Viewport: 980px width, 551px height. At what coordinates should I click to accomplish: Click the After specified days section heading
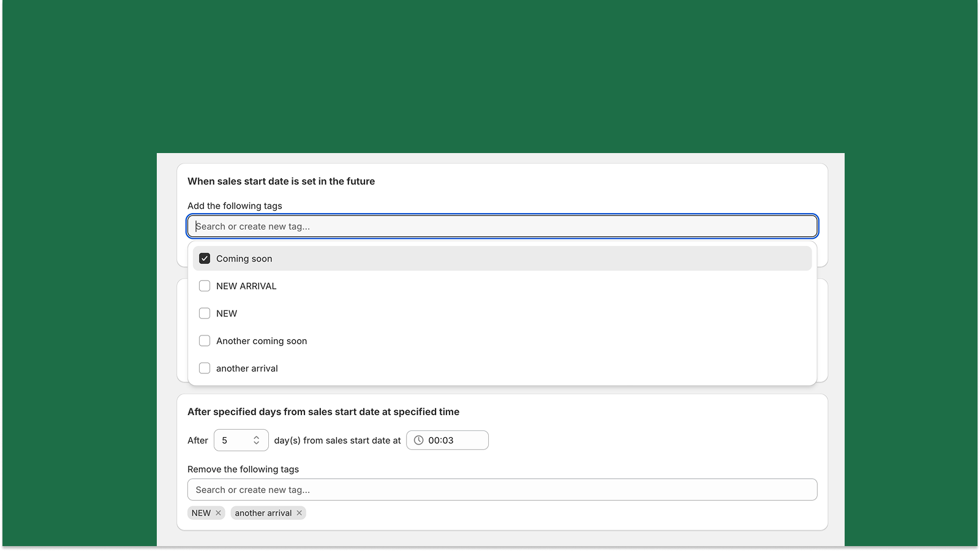tap(323, 411)
